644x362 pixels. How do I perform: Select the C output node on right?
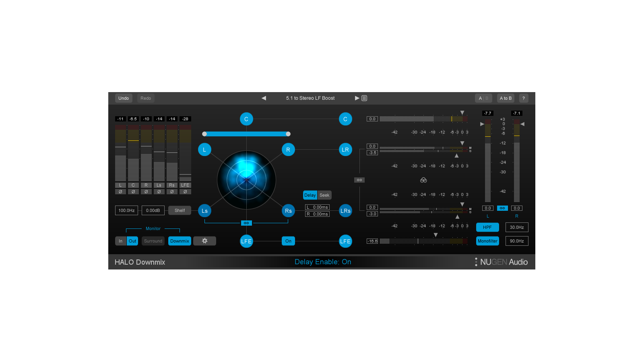tap(345, 119)
